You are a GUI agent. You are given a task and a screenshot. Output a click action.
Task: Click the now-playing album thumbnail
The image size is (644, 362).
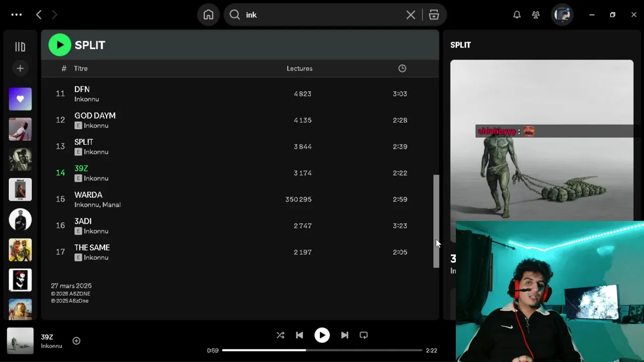(20, 340)
